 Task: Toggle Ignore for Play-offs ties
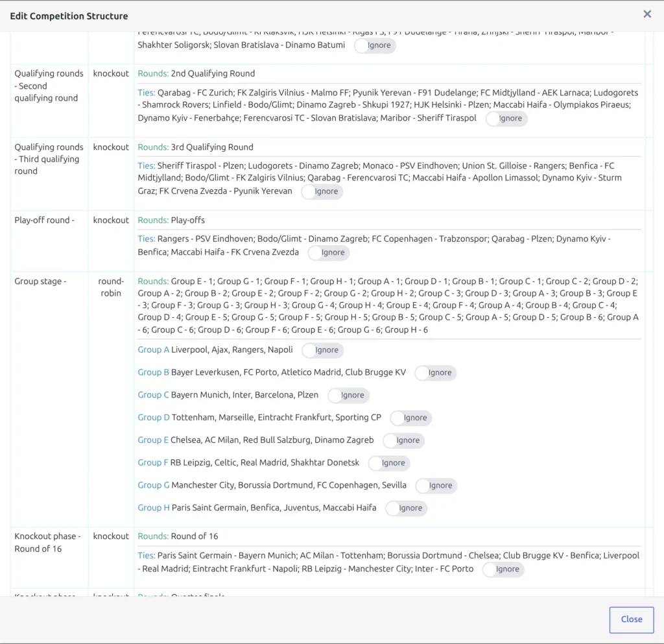(329, 253)
